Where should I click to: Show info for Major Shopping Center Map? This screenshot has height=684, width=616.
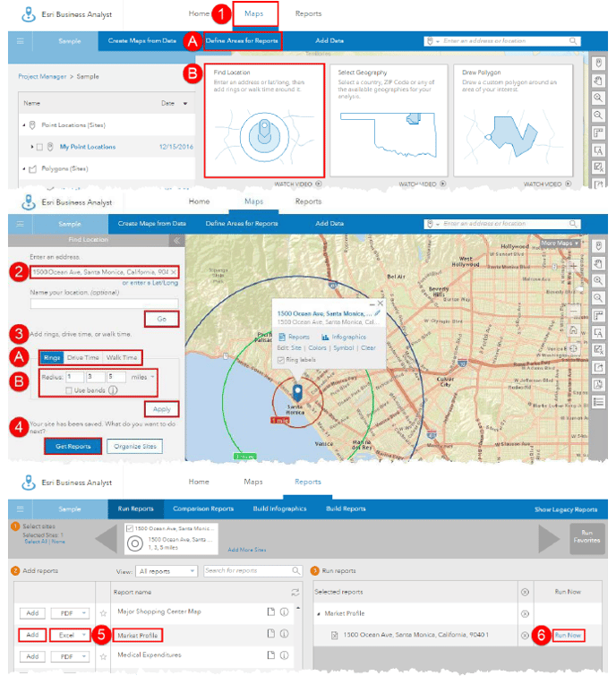click(x=284, y=611)
